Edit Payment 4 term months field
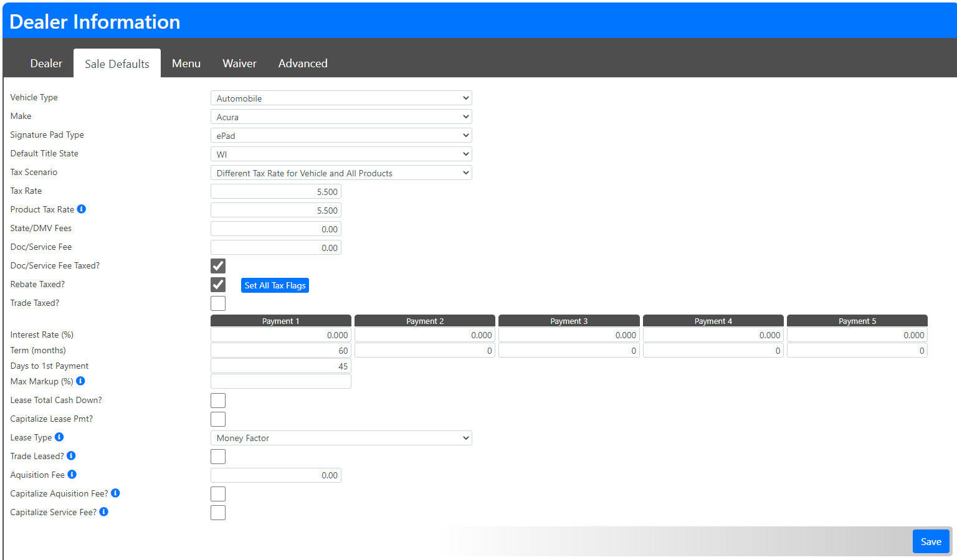957x560 pixels. click(713, 351)
